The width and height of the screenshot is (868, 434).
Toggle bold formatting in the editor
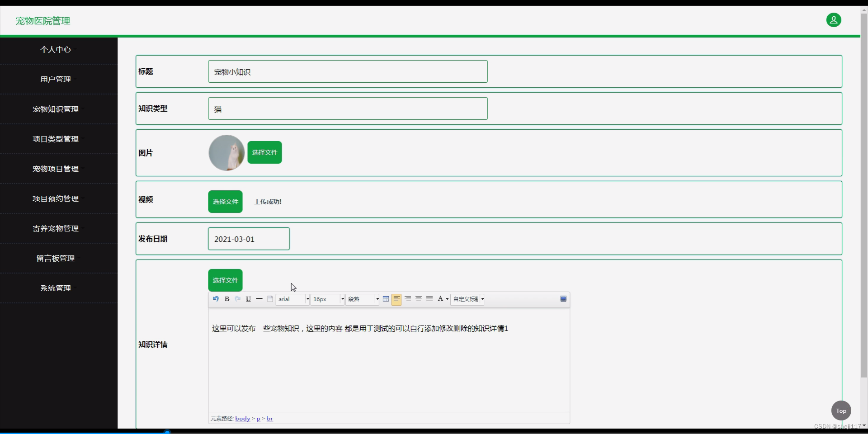(227, 299)
